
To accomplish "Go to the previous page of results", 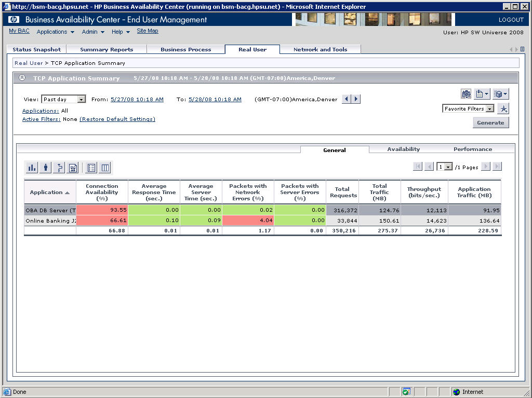I will [429, 167].
